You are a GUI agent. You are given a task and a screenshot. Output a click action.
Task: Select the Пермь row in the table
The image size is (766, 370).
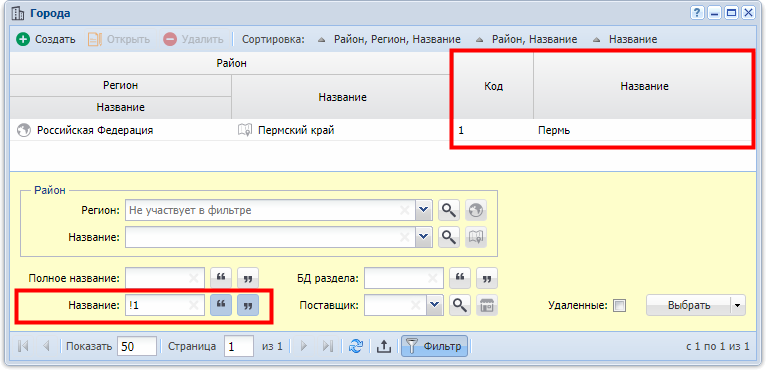click(381, 131)
